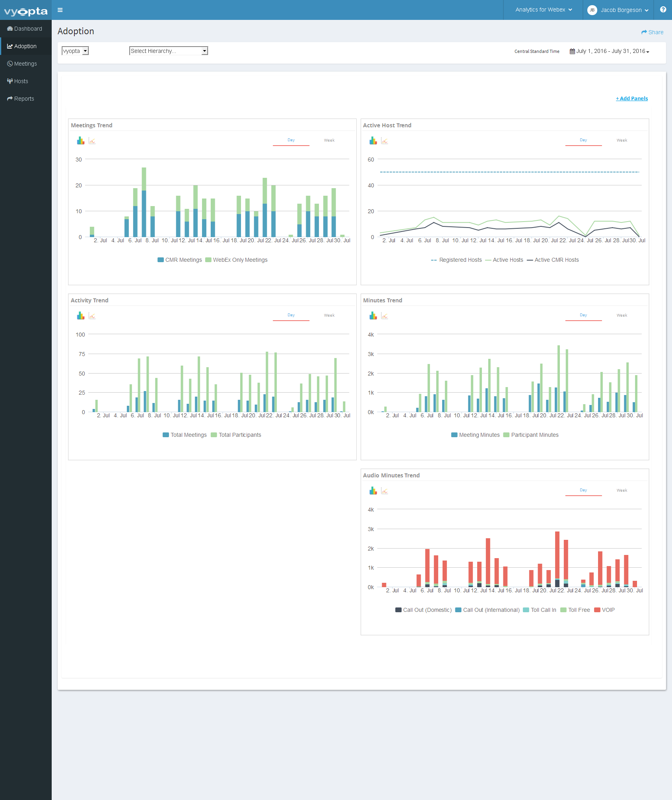Expand the Analytics for Webex menu
Viewport: 672px width, 800px height.
(544, 10)
